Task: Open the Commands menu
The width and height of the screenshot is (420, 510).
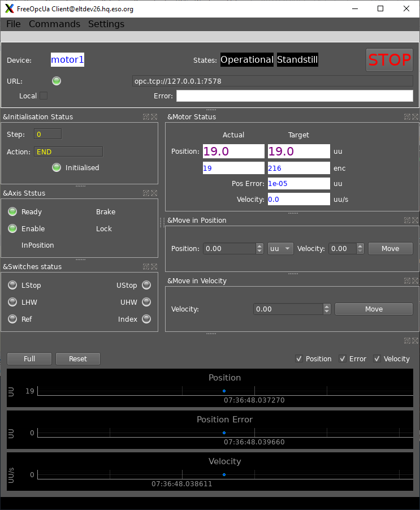Action: pos(54,24)
